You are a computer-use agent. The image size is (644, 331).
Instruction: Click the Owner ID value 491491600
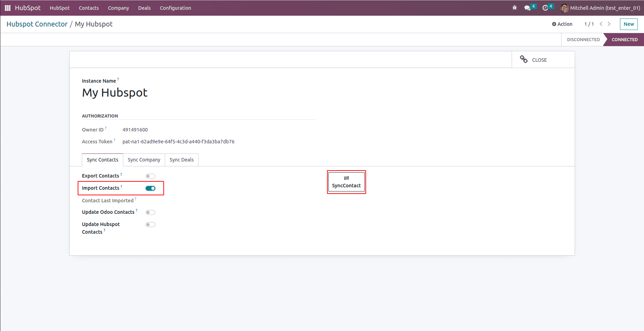coord(135,130)
